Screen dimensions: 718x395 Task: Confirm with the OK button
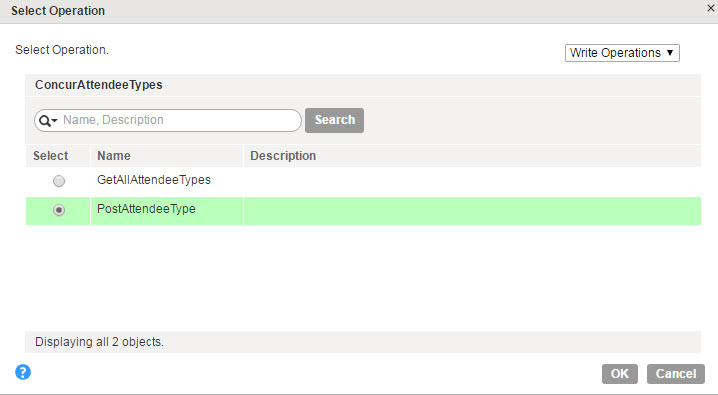point(620,374)
